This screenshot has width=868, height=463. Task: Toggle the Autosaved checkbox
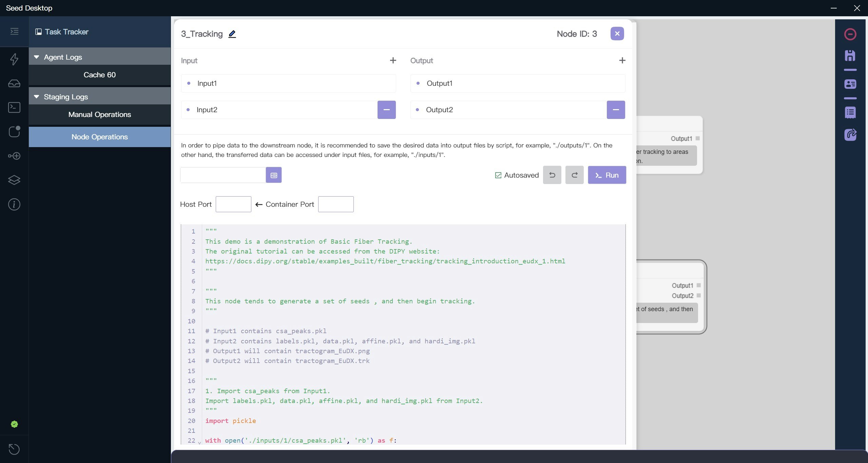[x=498, y=175]
